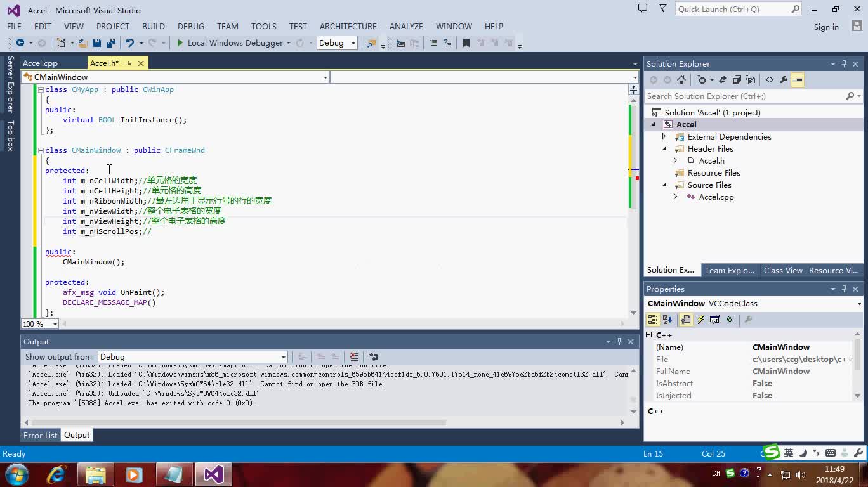Viewport: 868px width, 487px height.
Task: Open Solution Explorer Properties wrench icon
Action: point(782,79)
